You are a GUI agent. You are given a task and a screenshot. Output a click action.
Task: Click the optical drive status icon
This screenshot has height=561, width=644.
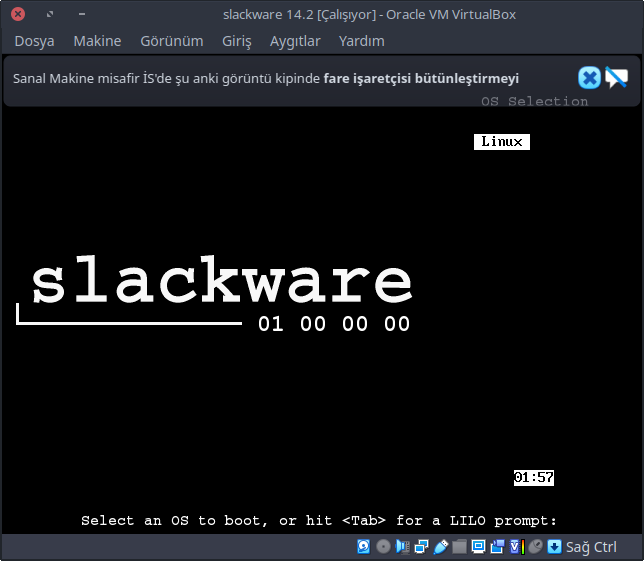click(383, 547)
